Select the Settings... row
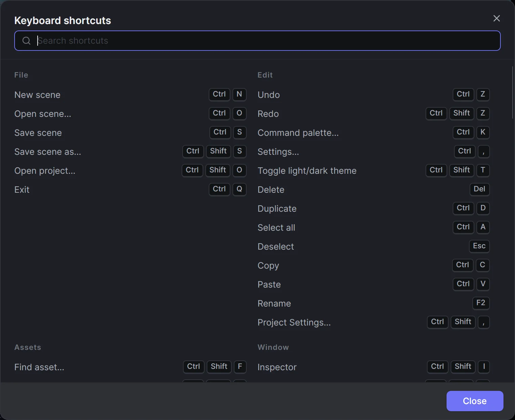The width and height of the screenshot is (515, 420). tap(374, 151)
